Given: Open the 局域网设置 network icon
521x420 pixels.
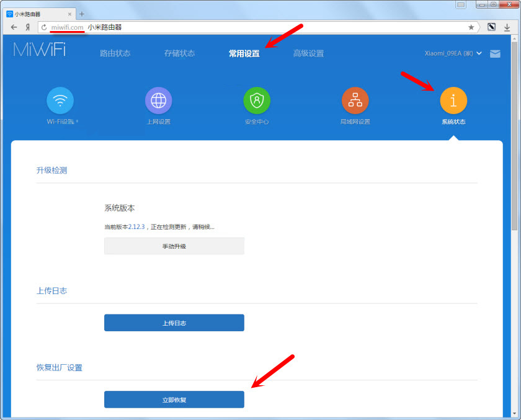Looking at the screenshot, I should click(x=355, y=101).
